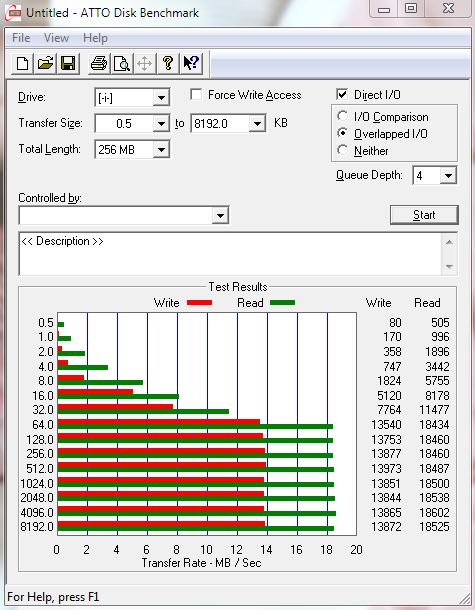Click the 8192.0 row label in chart

37,526
